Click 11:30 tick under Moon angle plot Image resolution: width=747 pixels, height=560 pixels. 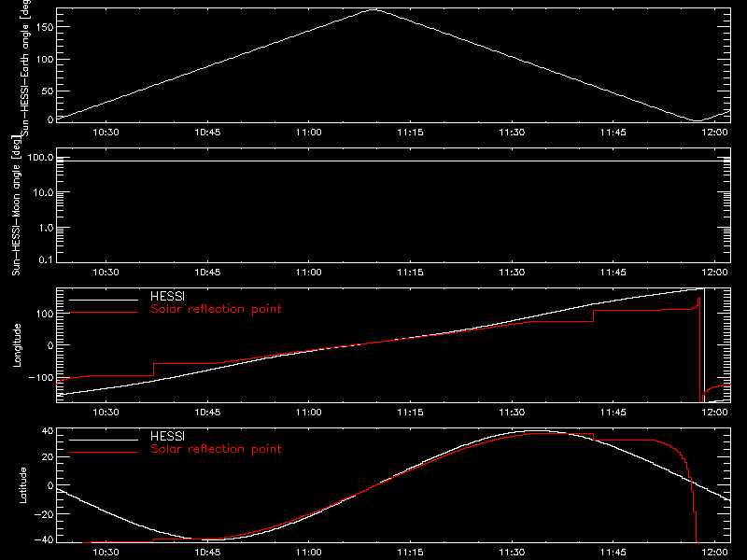[512, 273]
